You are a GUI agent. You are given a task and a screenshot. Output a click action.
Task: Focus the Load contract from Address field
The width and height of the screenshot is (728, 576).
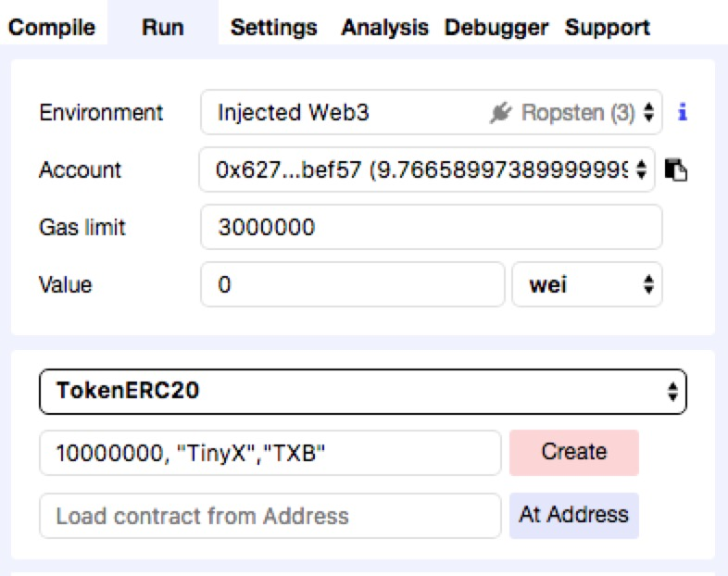(x=270, y=516)
